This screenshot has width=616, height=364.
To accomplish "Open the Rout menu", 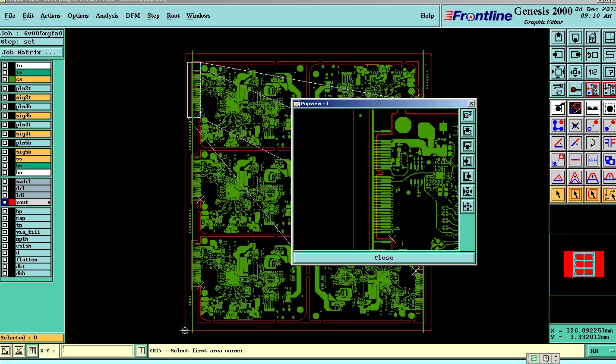I will tap(173, 16).
